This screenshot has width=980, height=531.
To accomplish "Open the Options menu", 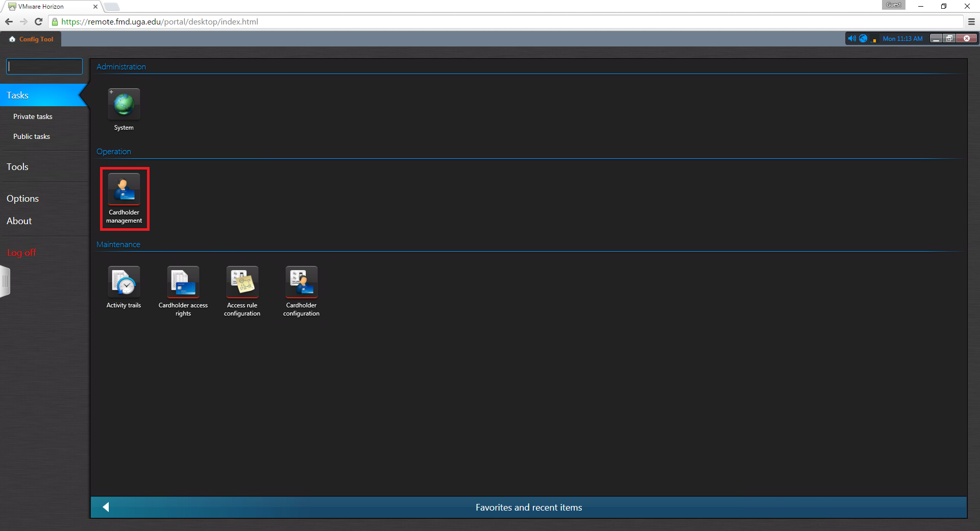I will pyautogui.click(x=22, y=199).
